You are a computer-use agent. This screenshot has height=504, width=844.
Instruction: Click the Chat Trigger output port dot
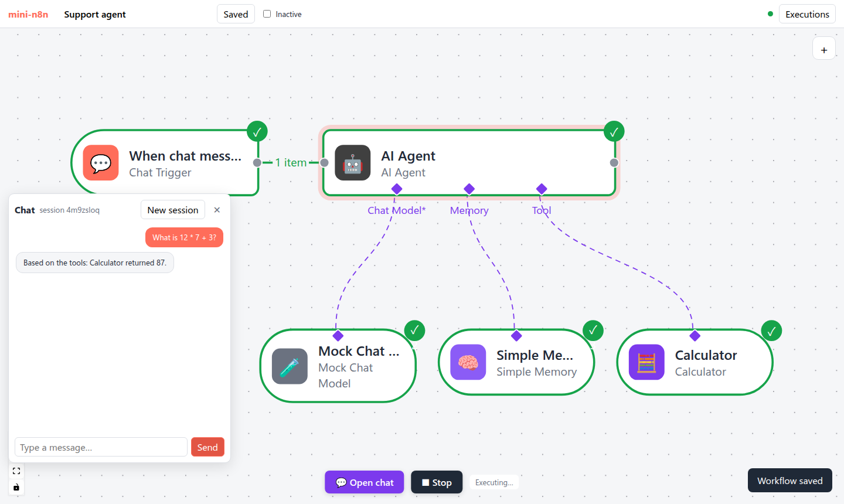tap(257, 162)
